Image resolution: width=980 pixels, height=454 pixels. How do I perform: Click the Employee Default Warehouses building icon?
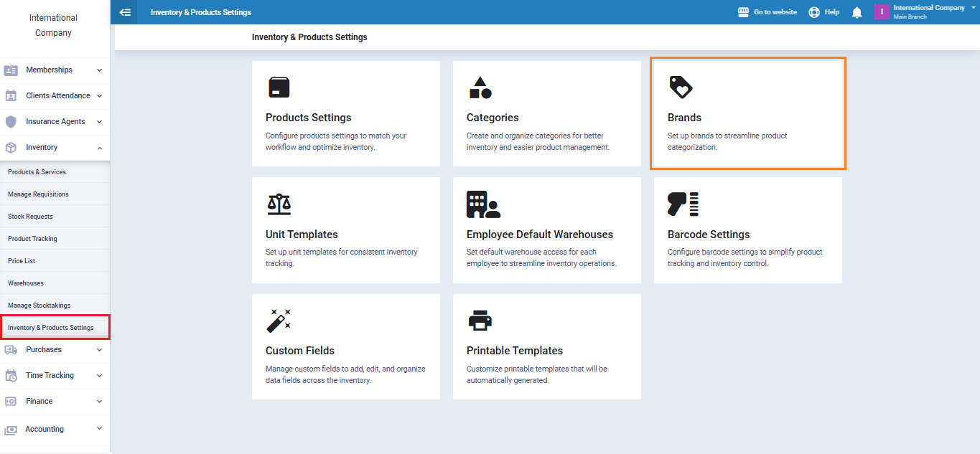[x=482, y=204]
